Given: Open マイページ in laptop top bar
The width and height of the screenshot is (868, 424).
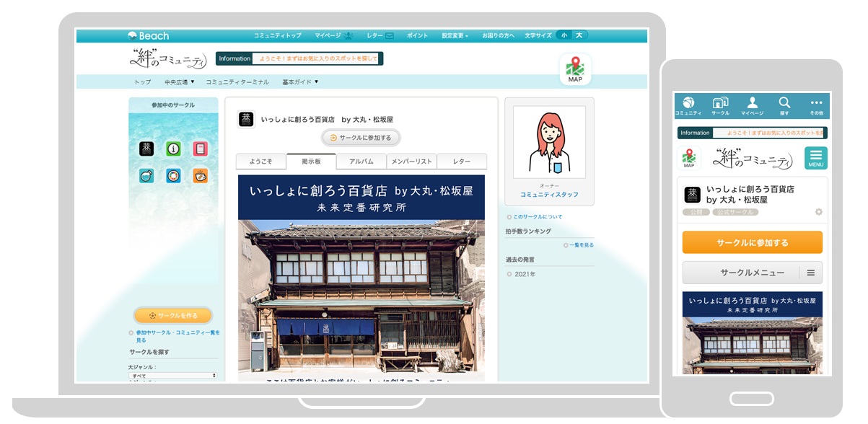Looking at the screenshot, I should click(x=334, y=35).
